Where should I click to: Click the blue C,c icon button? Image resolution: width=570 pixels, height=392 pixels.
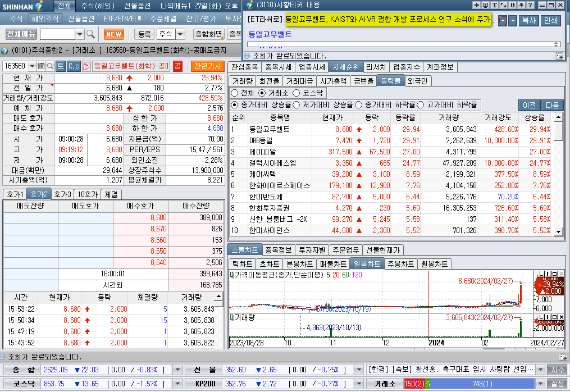click(74, 66)
